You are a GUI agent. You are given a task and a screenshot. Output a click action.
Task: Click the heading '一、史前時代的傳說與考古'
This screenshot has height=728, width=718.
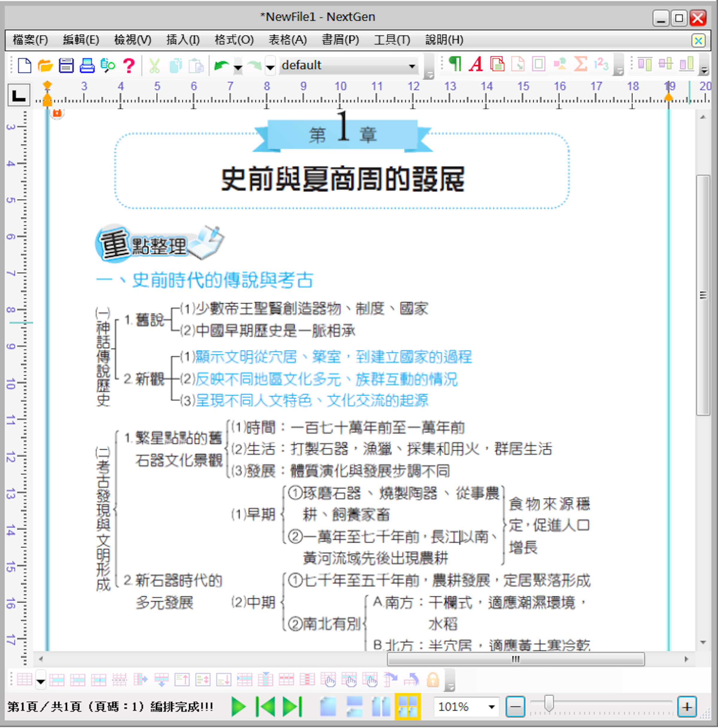point(204,280)
